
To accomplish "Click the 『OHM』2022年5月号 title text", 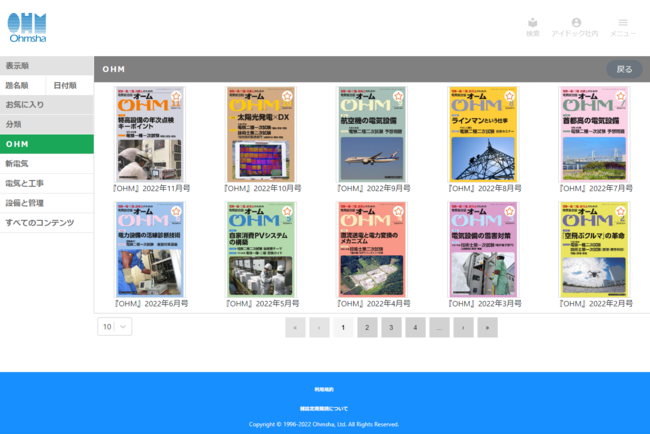I will pos(262,304).
